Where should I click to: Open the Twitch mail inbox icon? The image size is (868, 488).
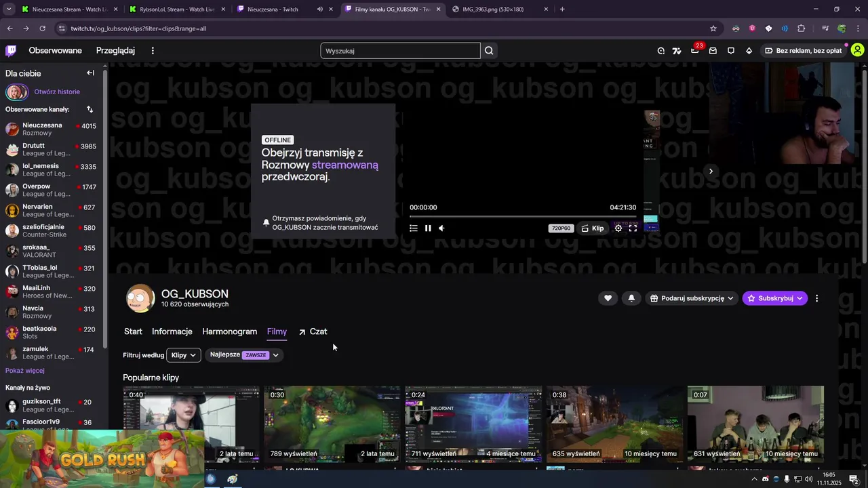click(713, 51)
